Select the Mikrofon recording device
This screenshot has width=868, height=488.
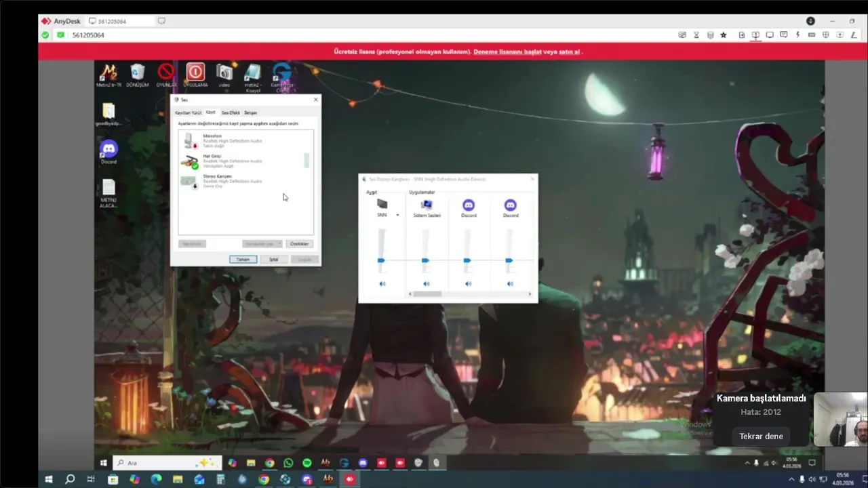244,140
